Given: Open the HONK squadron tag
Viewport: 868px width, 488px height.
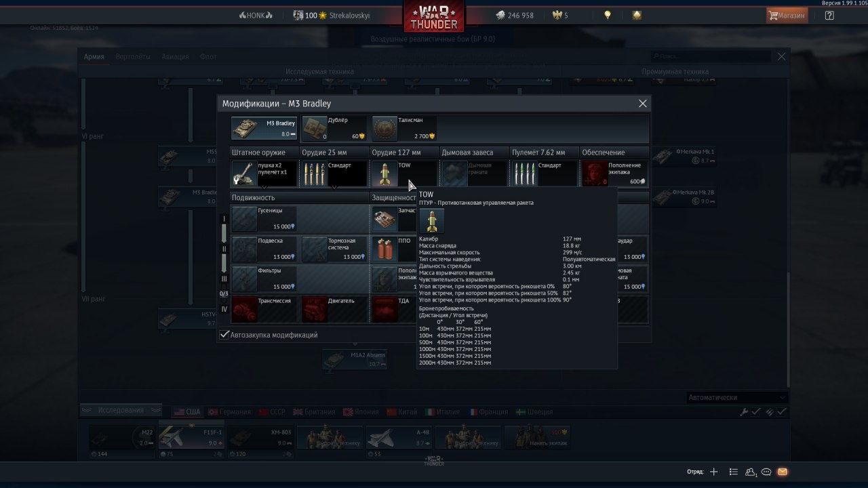Looking at the screenshot, I should [256, 15].
